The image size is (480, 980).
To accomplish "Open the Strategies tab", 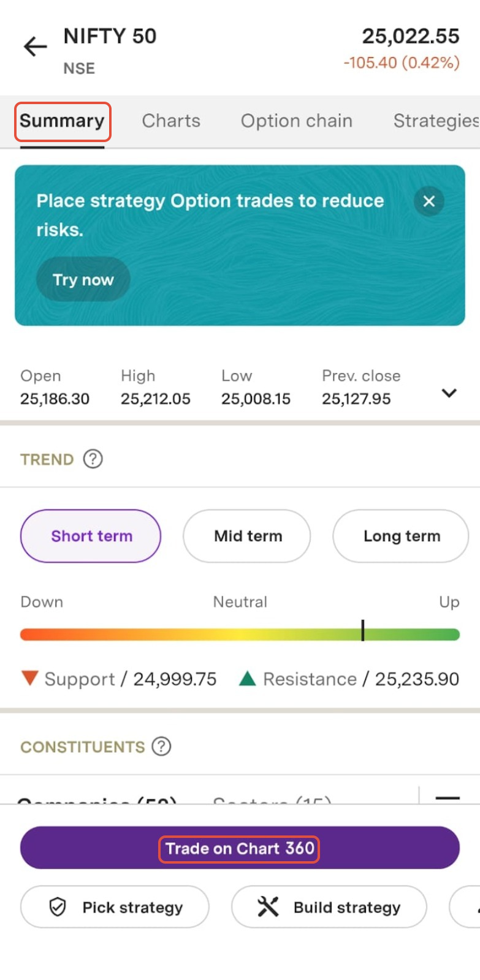I will 435,121.
